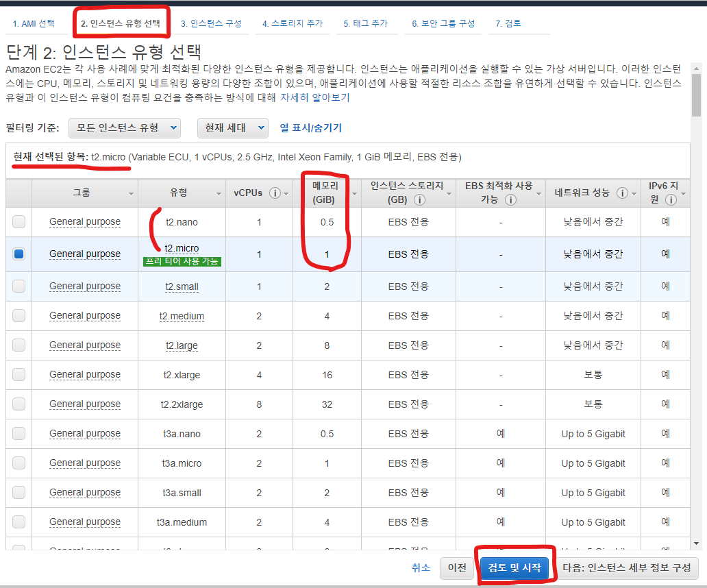Viewport: 707px width, 588px height.
Task: Select the t3a.nano instance checkbox
Action: click(19, 434)
